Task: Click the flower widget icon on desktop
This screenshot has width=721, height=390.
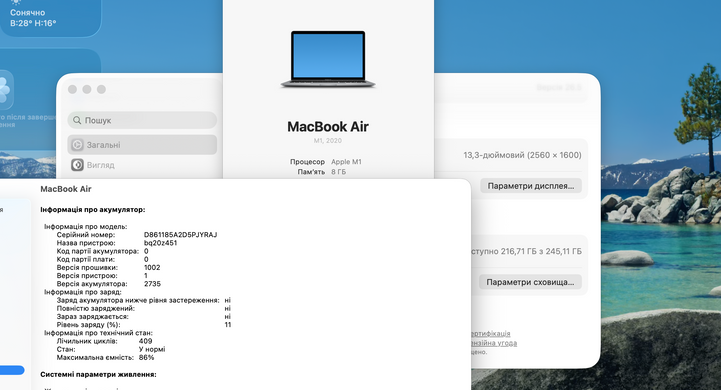Action: pyautogui.click(x=4, y=90)
